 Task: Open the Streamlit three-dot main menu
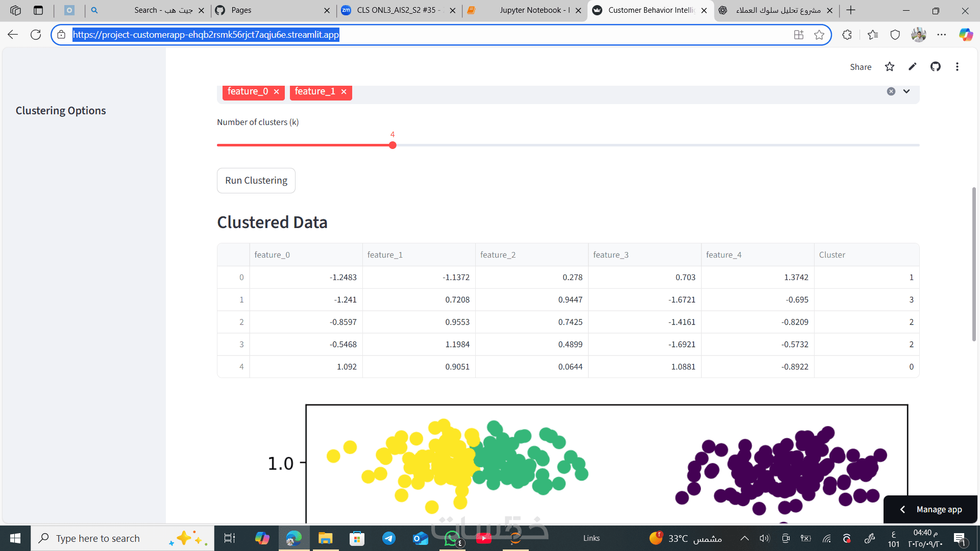point(957,67)
